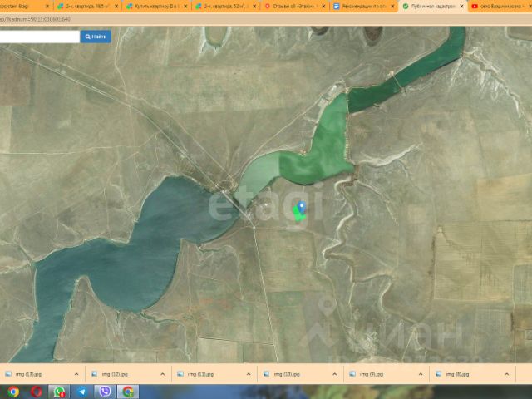This screenshot has height=399, width=532.
Task: Open Viber from the taskbar
Action: tap(105, 392)
